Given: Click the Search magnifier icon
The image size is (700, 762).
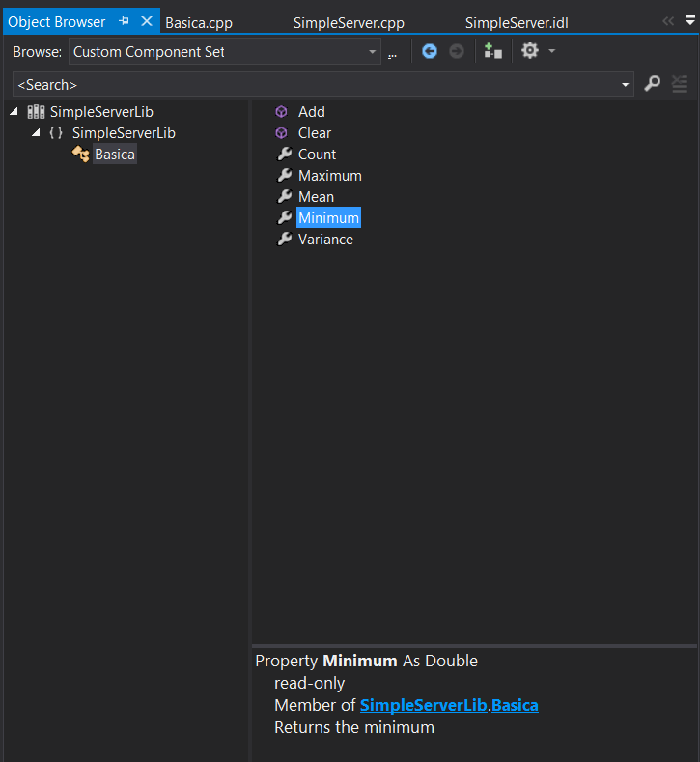Looking at the screenshot, I should point(652,84).
